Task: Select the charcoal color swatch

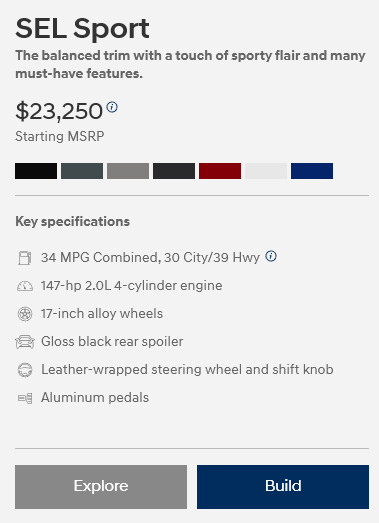Action: point(174,171)
